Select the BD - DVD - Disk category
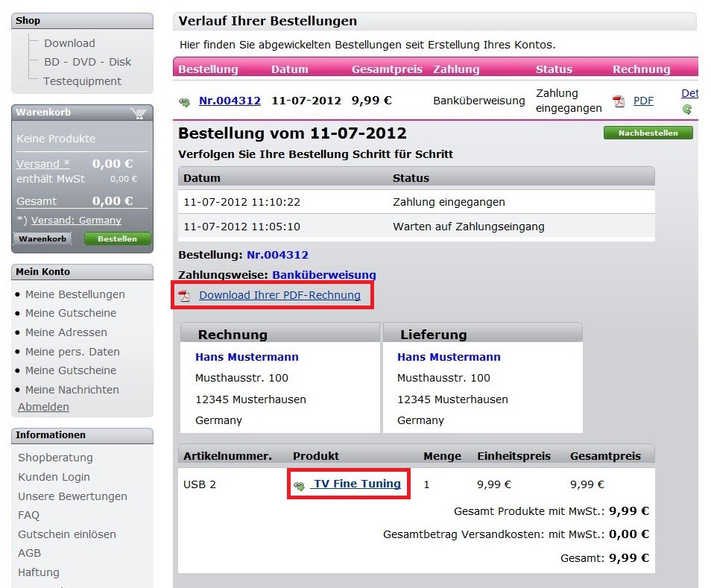The width and height of the screenshot is (711, 588). 87,62
